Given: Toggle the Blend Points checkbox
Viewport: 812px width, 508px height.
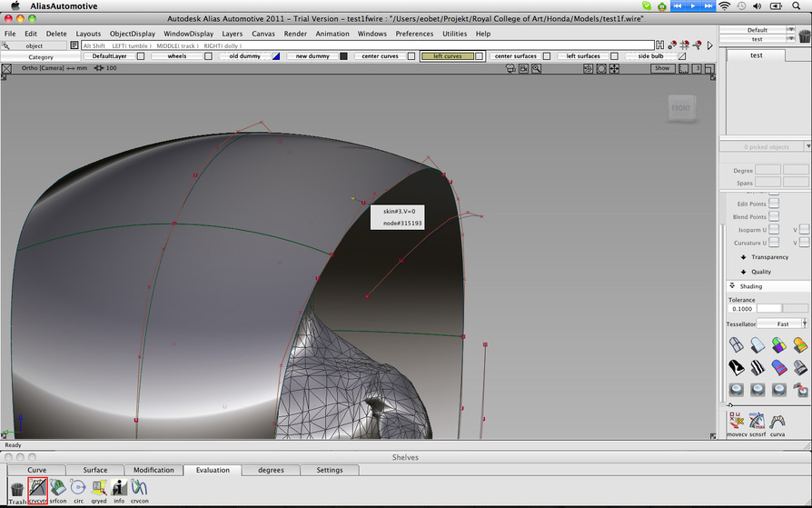Looking at the screenshot, I should tap(774, 216).
